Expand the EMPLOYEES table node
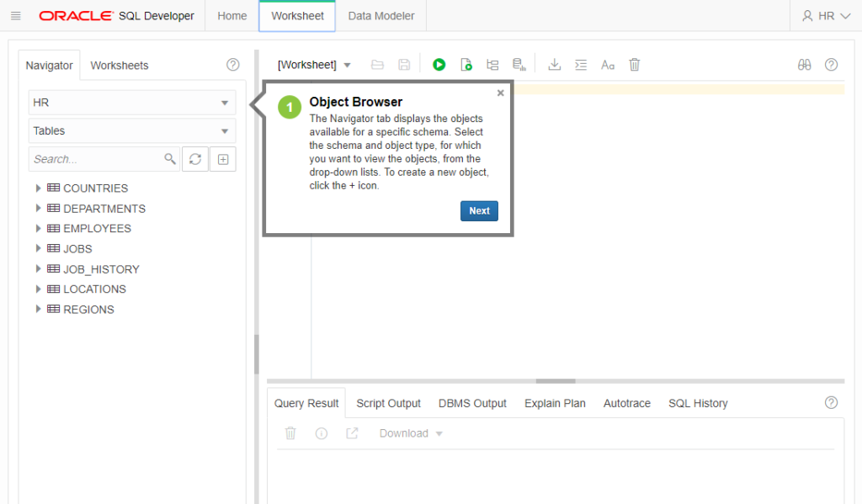This screenshot has width=862, height=504. [x=38, y=228]
